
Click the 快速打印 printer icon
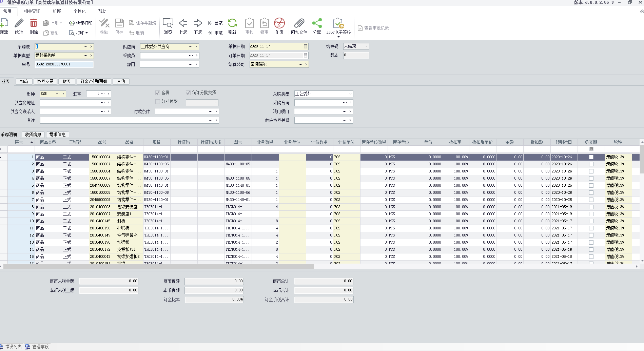(x=72, y=23)
